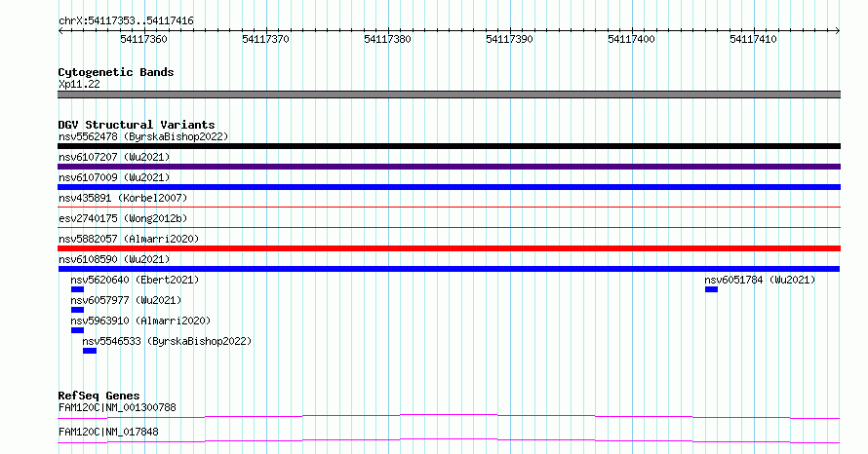Open the FAM120C|NM_017848 gene label

(x=108, y=432)
